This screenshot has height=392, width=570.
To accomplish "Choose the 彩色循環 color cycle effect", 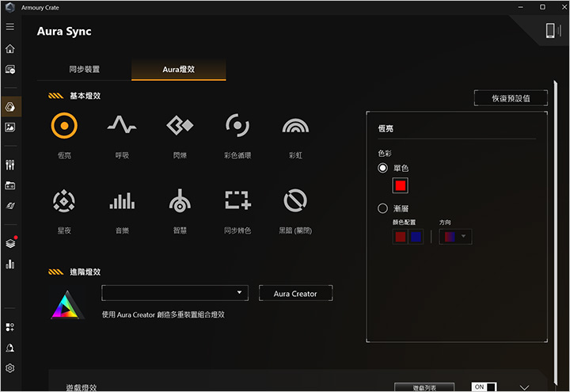I will click(x=237, y=125).
